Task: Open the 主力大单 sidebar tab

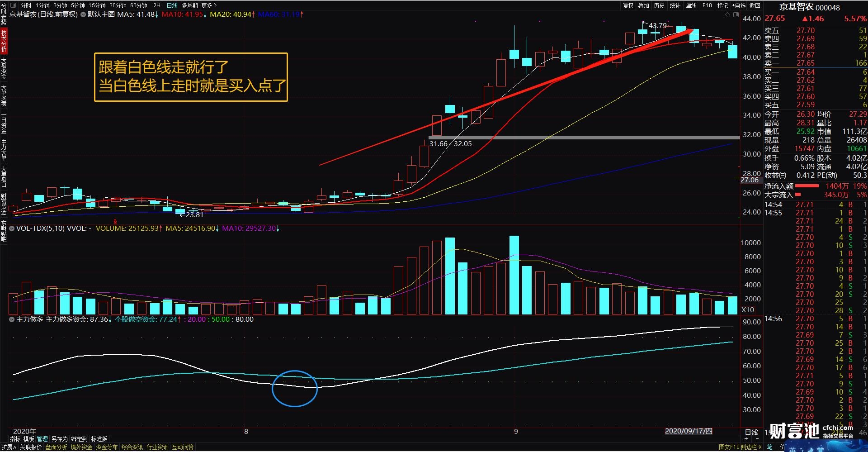Action: coord(4,150)
